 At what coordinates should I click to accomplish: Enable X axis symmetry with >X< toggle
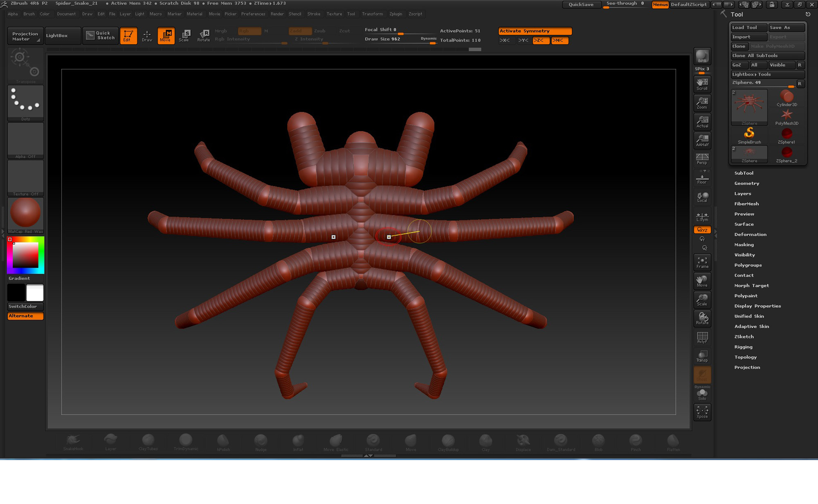(506, 40)
